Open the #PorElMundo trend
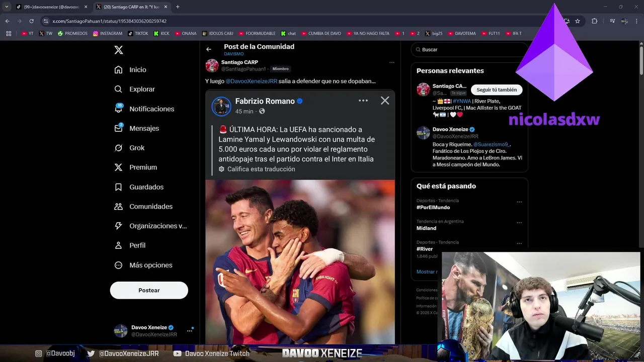The height and width of the screenshot is (362, 644). pyautogui.click(x=433, y=207)
